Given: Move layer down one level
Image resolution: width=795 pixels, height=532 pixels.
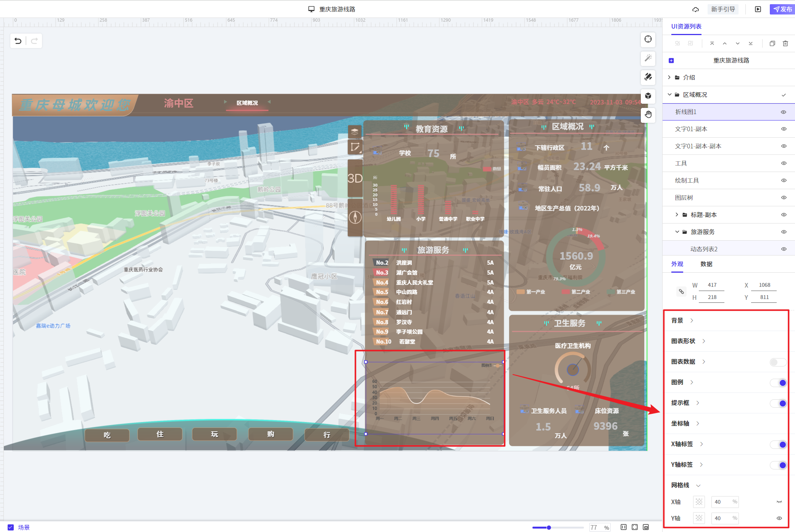Looking at the screenshot, I should tap(738, 43).
